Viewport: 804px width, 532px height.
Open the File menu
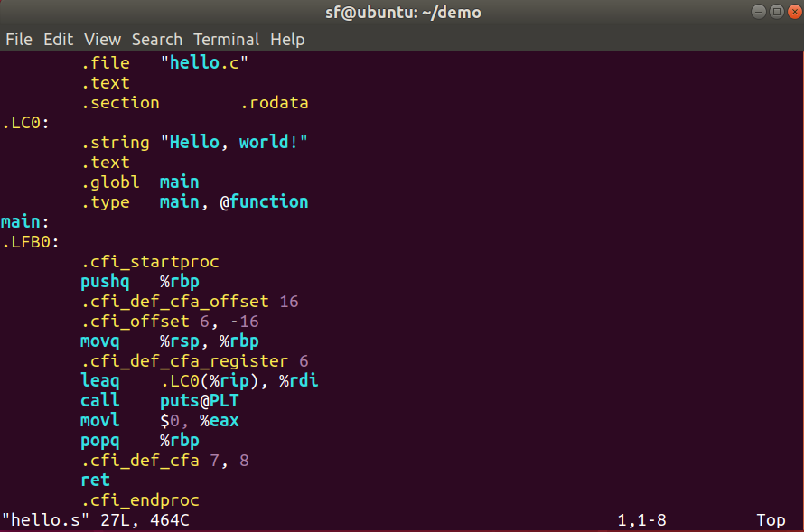(19, 40)
